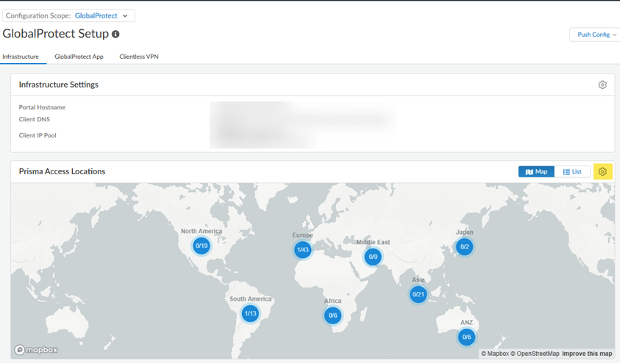
Task: Select South America 1/13 location cluster
Action: coord(250,314)
